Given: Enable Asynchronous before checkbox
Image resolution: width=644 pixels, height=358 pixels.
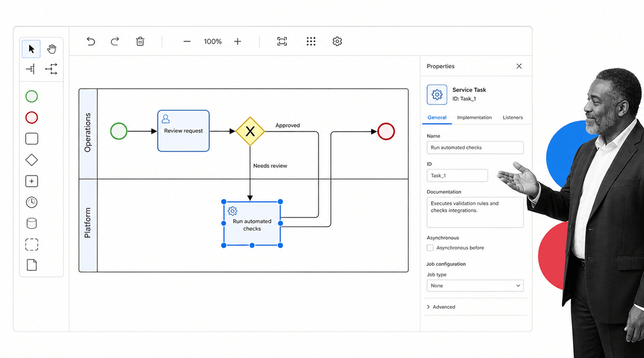Looking at the screenshot, I should pyautogui.click(x=430, y=248).
